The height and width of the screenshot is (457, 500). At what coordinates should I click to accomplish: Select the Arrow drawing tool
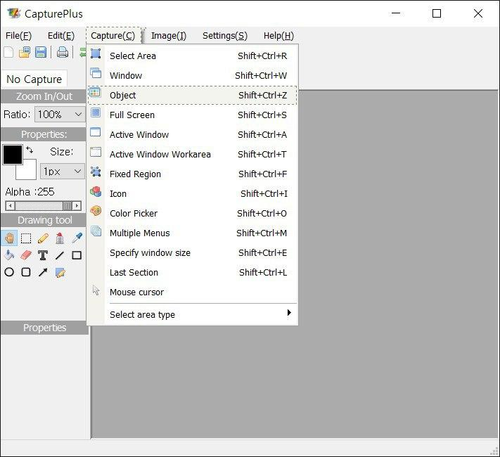[43, 272]
